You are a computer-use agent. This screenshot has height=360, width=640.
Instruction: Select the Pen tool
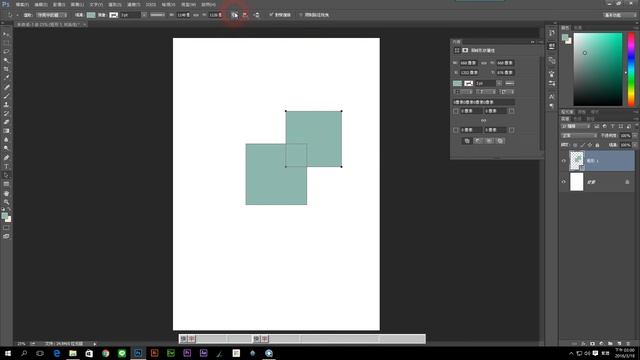tap(6, 158)
